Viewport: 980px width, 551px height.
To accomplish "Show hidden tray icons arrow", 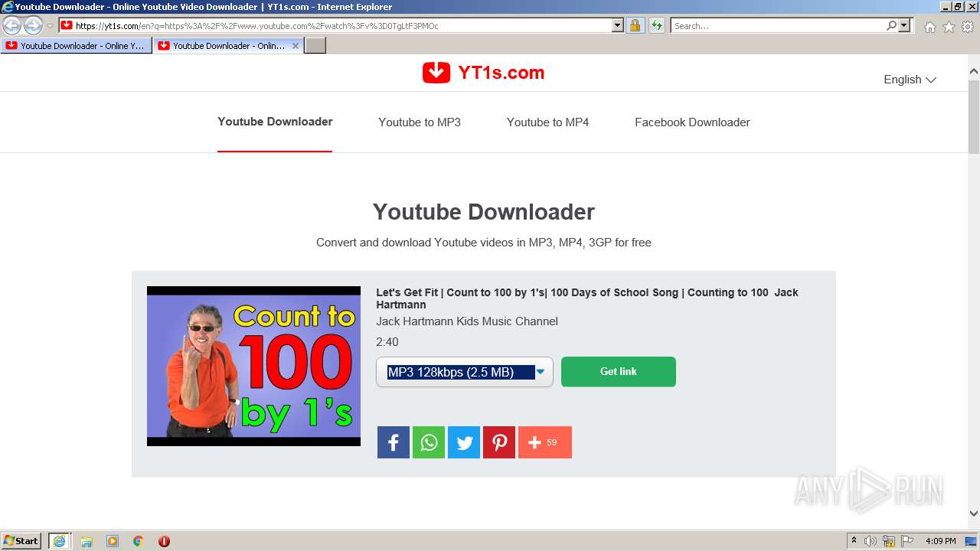I will (x=853, y=541).
